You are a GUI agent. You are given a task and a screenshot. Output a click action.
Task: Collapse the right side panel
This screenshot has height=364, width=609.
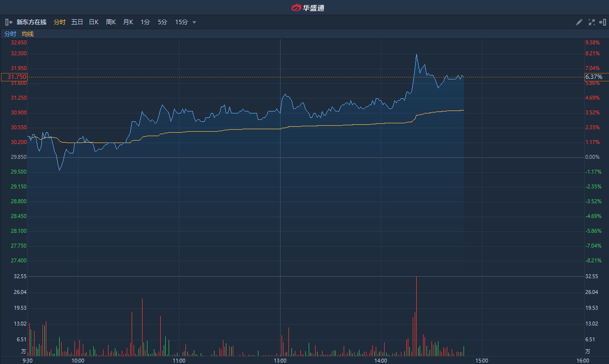pyautogui.click(x=602, y=22)
